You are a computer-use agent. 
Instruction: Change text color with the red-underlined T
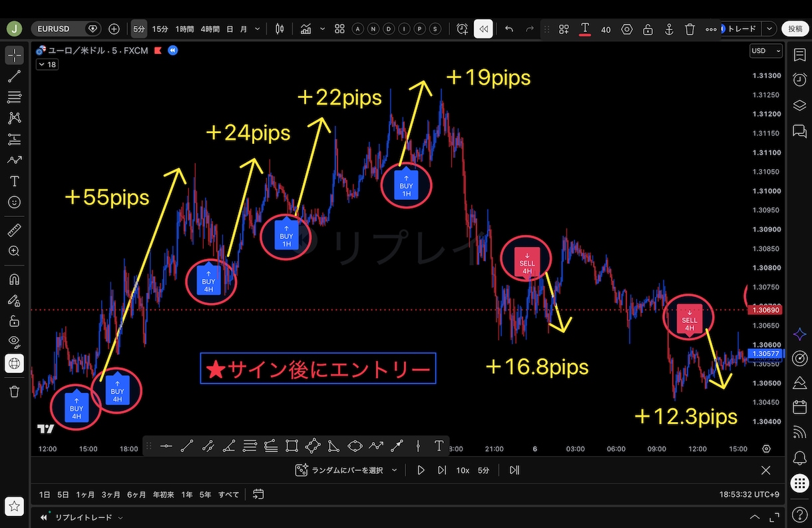click(x=585, y=29)
